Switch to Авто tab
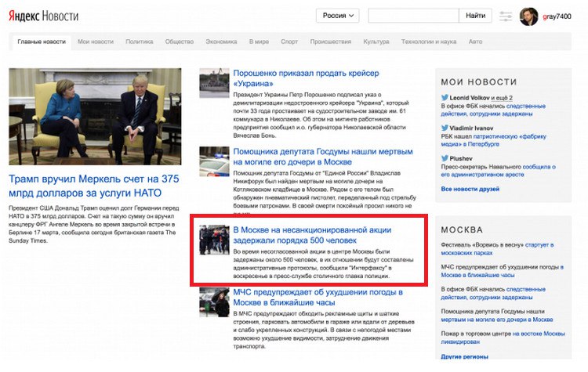 475,42
